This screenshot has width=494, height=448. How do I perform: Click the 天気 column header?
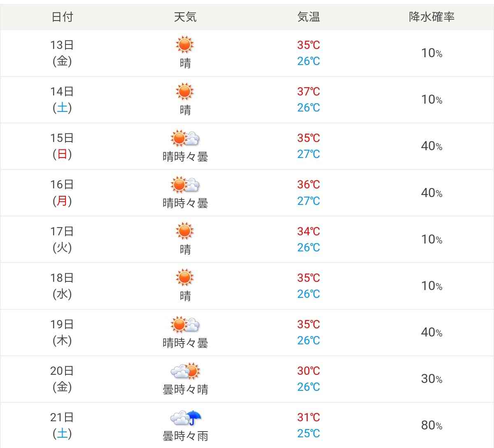tap(185, 17)
